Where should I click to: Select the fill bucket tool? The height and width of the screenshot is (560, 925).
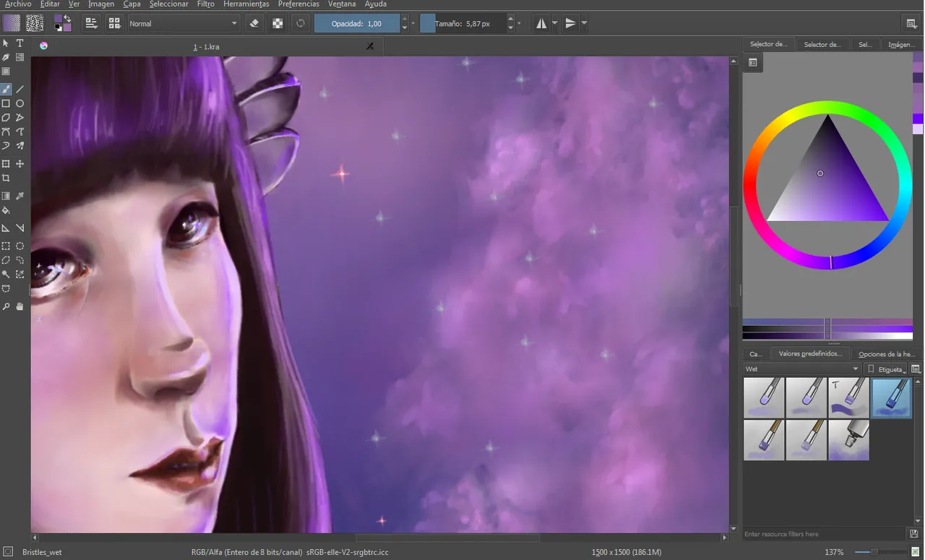(x=6, y=210)
